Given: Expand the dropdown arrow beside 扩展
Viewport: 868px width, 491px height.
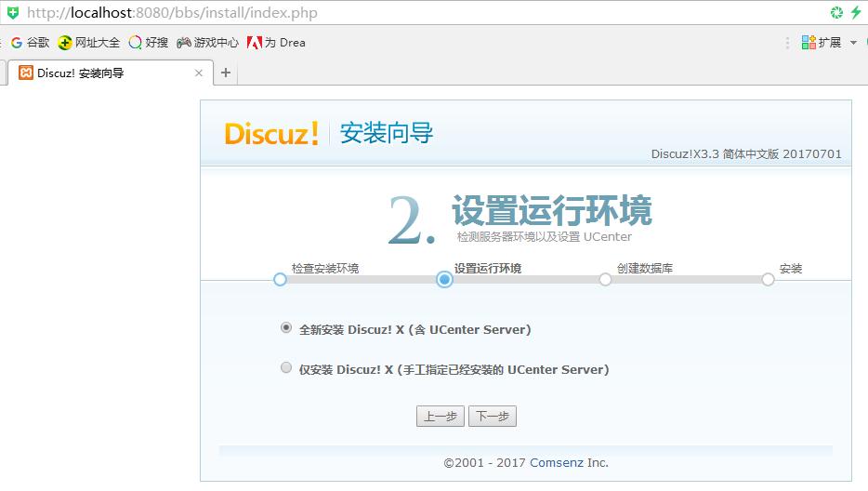Looking at the screenshot, I should tap(854, 43).
